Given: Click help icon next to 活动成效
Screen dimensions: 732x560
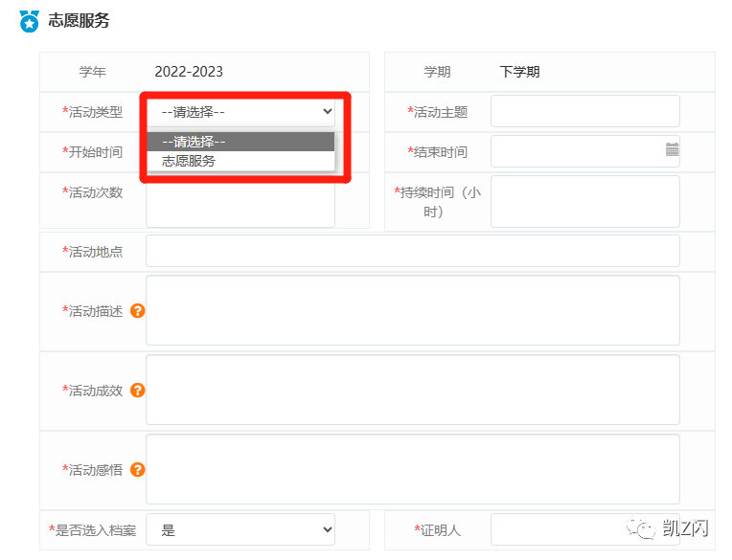Looking at the screenshot, I should (137, 391).
